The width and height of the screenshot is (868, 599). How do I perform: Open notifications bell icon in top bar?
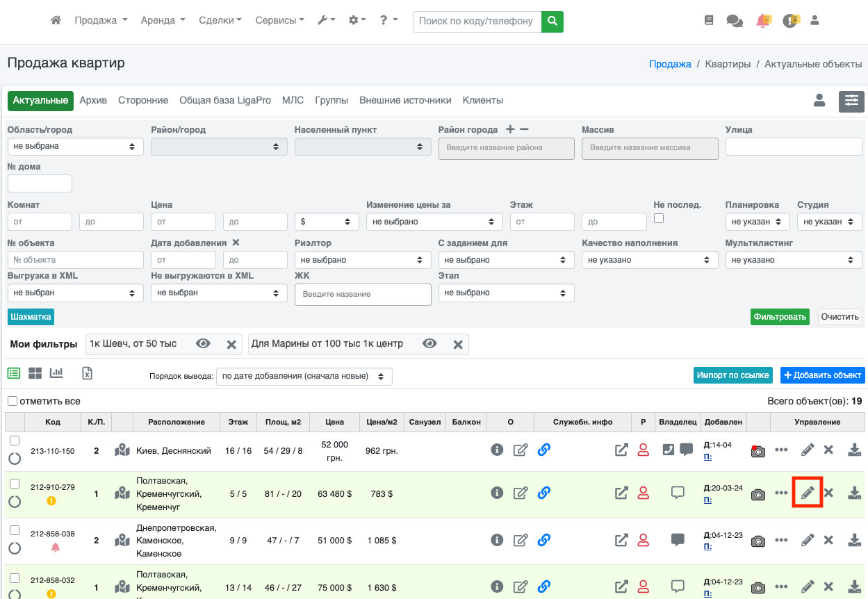[x=762, y=21]
